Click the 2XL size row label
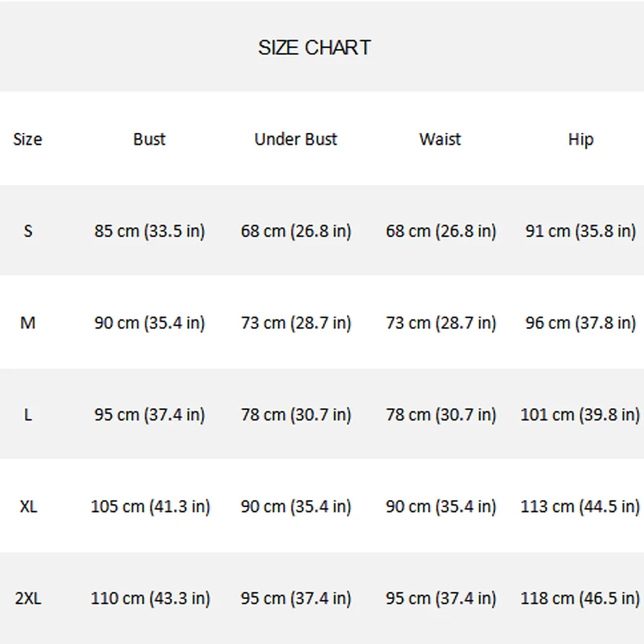 (28, 598)
